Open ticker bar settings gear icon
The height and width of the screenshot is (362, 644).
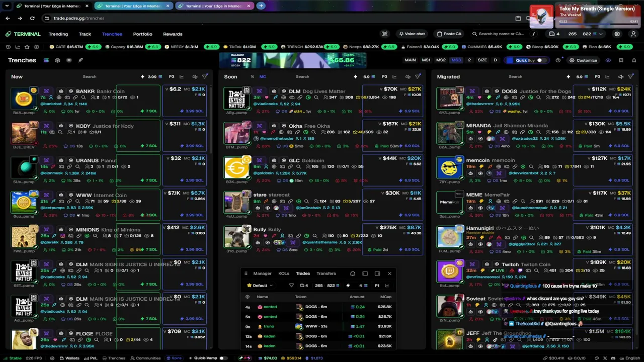(x=36, y=47)
